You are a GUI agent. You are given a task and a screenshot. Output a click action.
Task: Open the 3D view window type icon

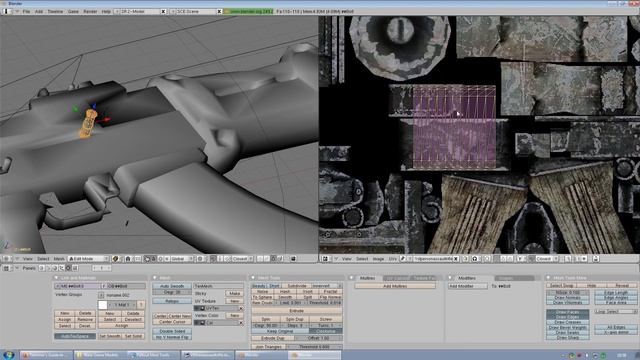(x=6, y=259)
